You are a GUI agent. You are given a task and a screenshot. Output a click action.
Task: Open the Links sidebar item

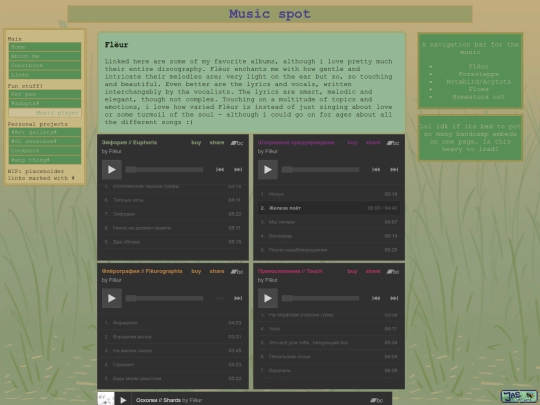click(x=45, y=75)
